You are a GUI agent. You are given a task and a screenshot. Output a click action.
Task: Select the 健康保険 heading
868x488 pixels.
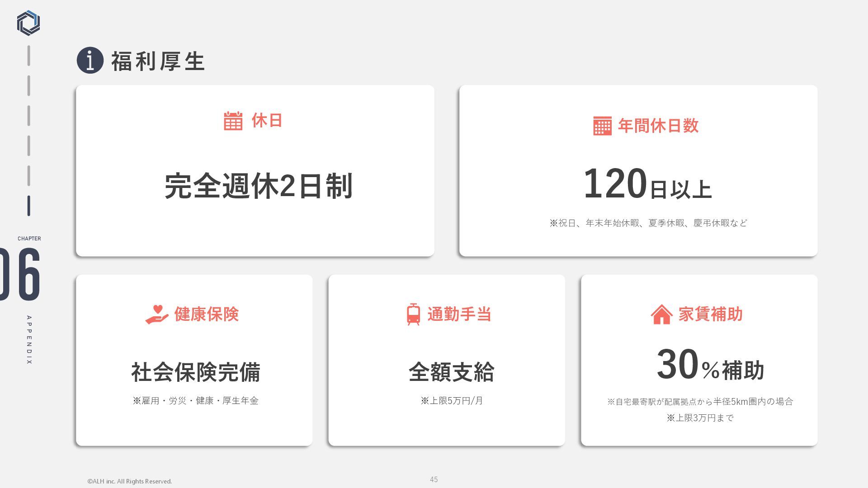207,314
